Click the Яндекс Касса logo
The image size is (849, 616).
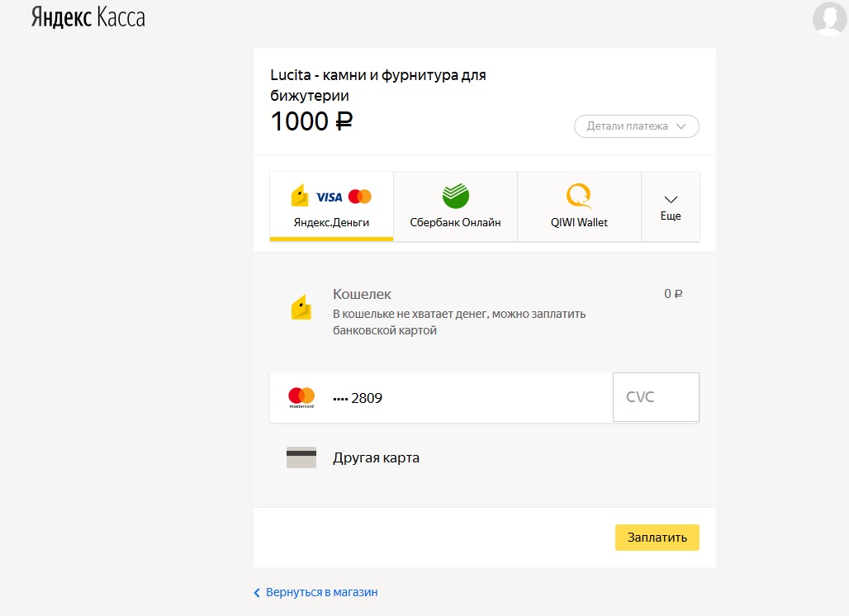(88, 17)
